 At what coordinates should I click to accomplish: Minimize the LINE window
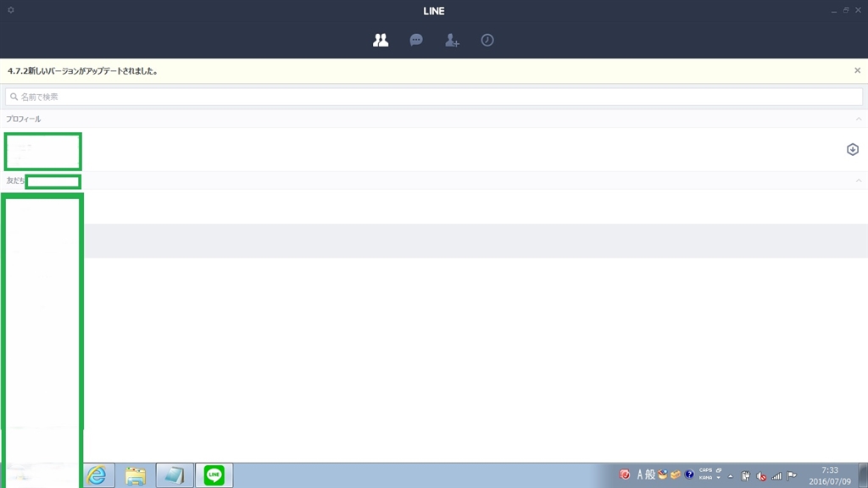point(834,10)
